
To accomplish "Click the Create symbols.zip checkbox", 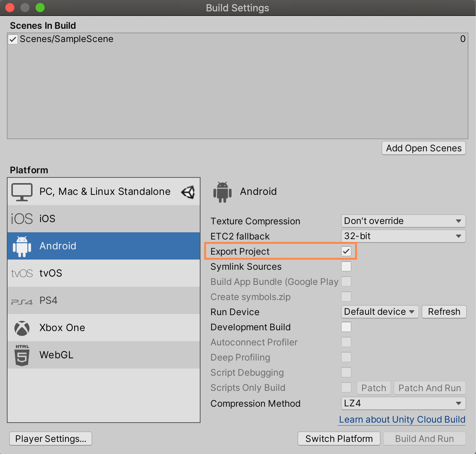I will 346,297.
